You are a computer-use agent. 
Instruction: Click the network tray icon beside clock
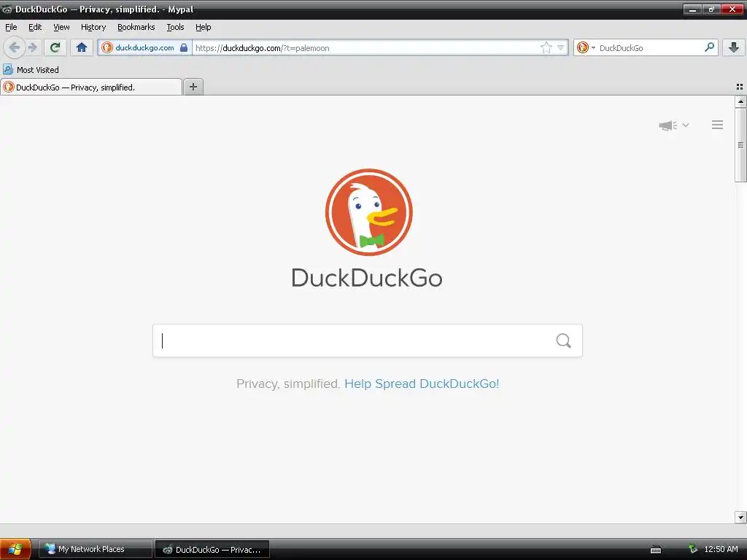[x=693, y=549]
